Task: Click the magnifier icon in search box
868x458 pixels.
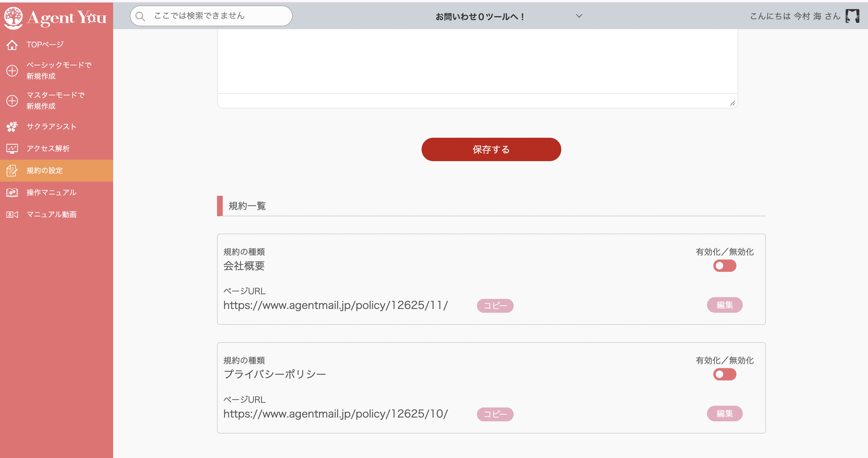Action: [x=140, y=16]
